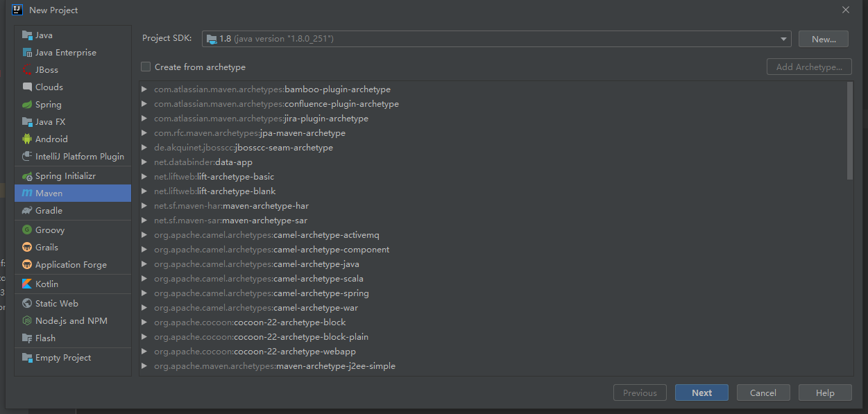Expand the jira-plugin-archetype entry
The width and height of the screenshot is (868, 414).
coord(144,119)
